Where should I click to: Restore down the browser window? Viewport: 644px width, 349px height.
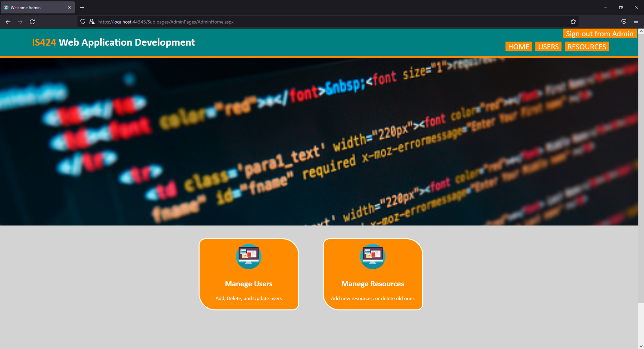coord(621,7)
